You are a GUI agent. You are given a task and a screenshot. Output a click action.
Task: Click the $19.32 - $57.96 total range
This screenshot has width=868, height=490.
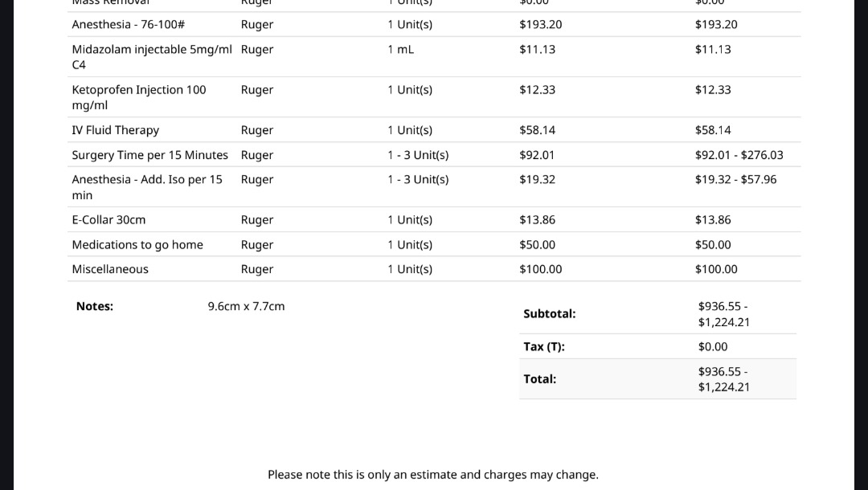(x=735, y=179)
